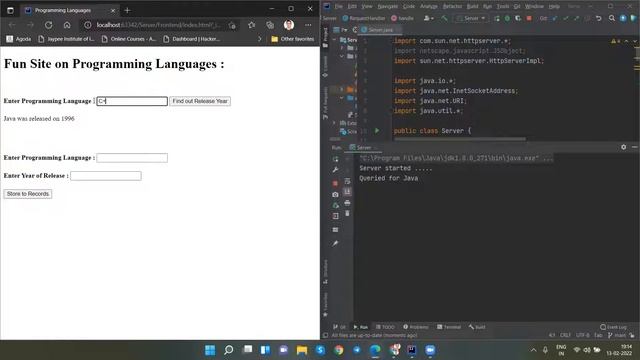Viewport: 640px width, 360px height.
Task: Refresh the browser page
Action: (x=49, y=25)
